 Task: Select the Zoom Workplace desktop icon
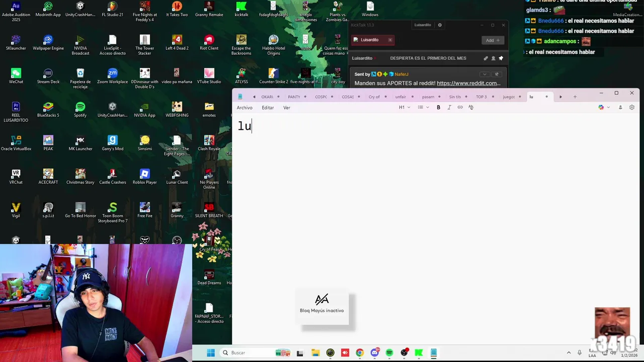(113, 76)
